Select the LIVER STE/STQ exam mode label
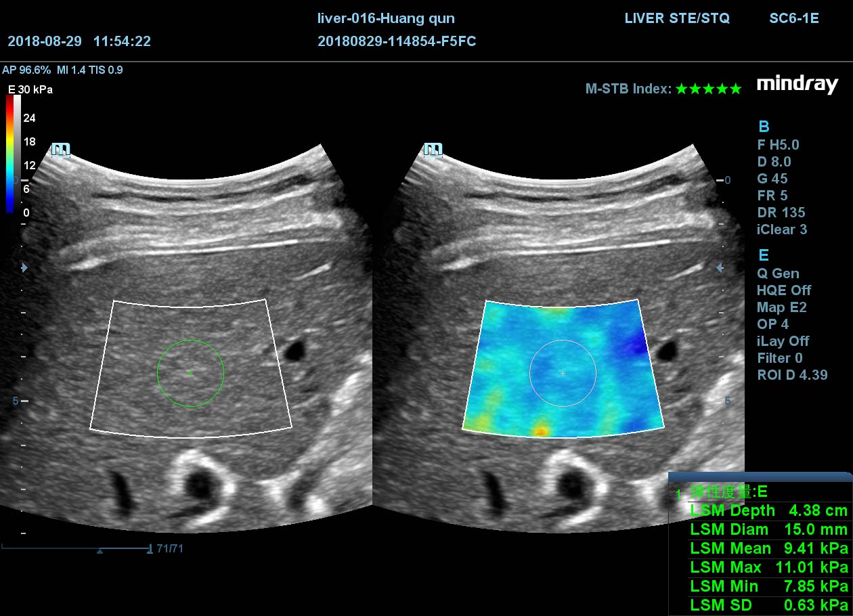Image resolution: width=853 pixels, height=616 pixels. 676,18
